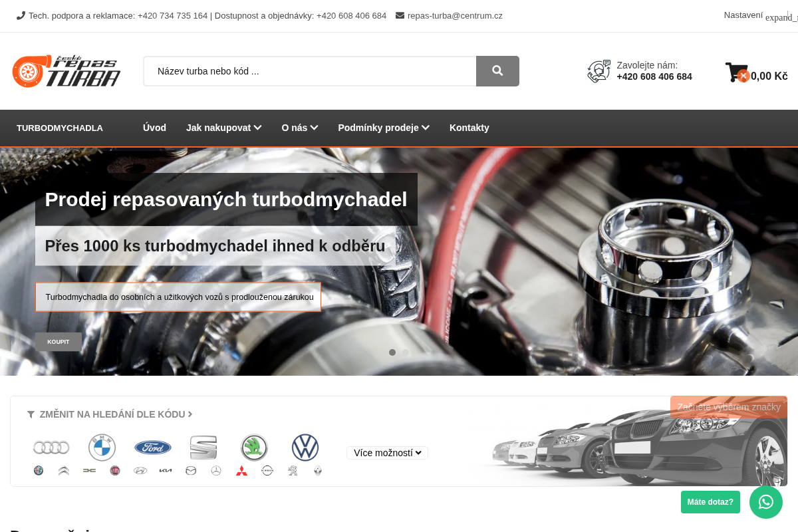Select the Audi brand logo

(x=51, y=448)
